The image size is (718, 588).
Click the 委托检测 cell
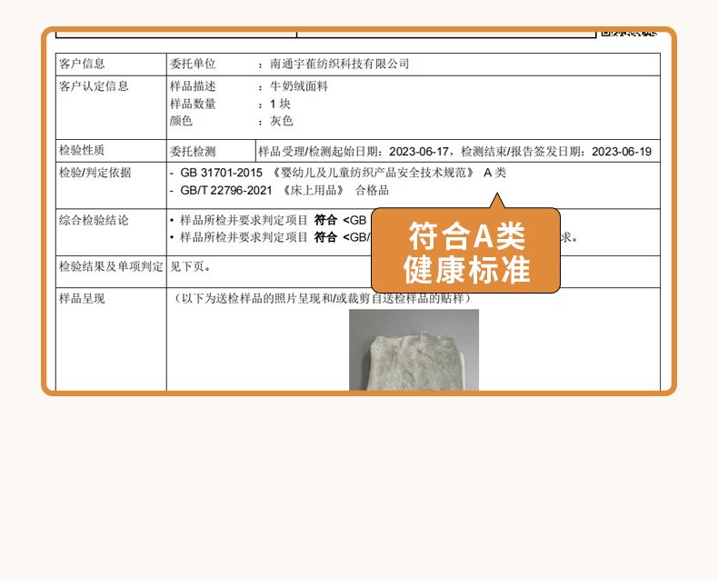[x=193, y=152]
